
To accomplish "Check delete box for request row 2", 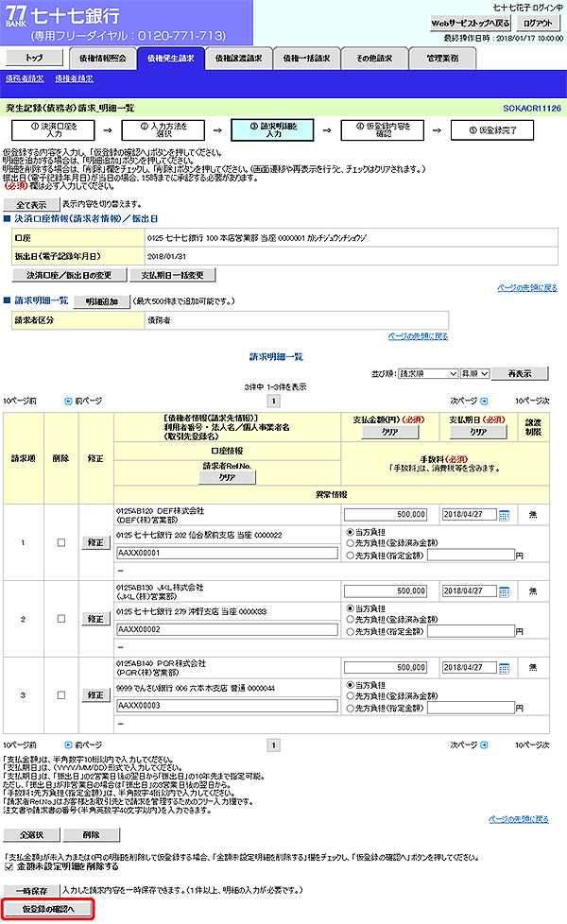I will pyautogui.click(x=61, y=619).
